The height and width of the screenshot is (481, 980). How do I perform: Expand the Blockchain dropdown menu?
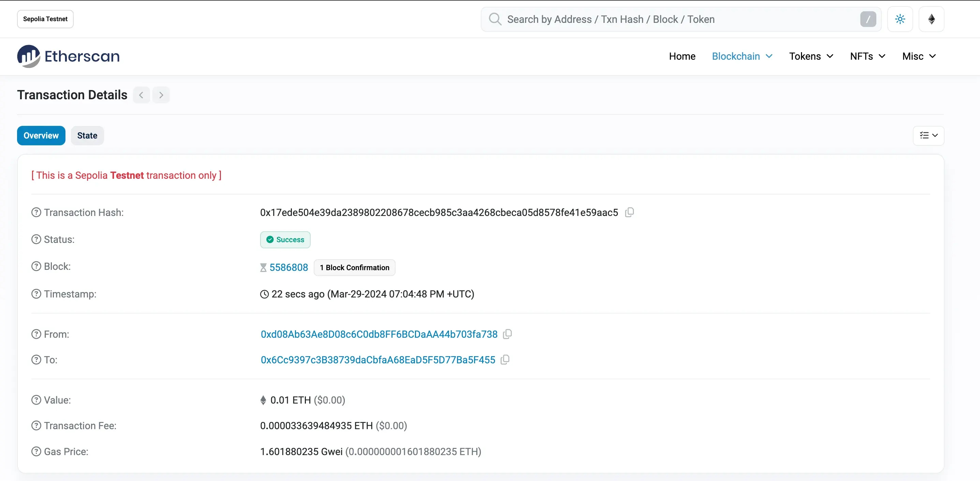[742, 56]
